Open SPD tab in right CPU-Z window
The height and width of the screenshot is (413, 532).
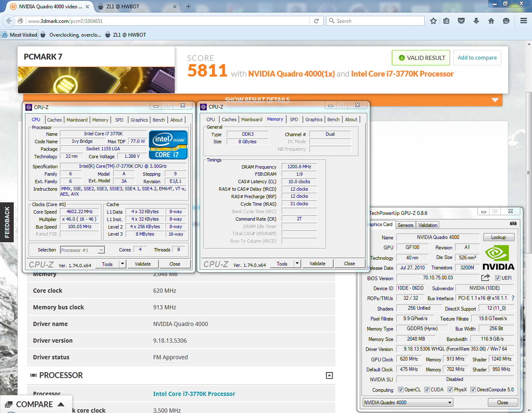pyautogui.click(x=294, y=119)
